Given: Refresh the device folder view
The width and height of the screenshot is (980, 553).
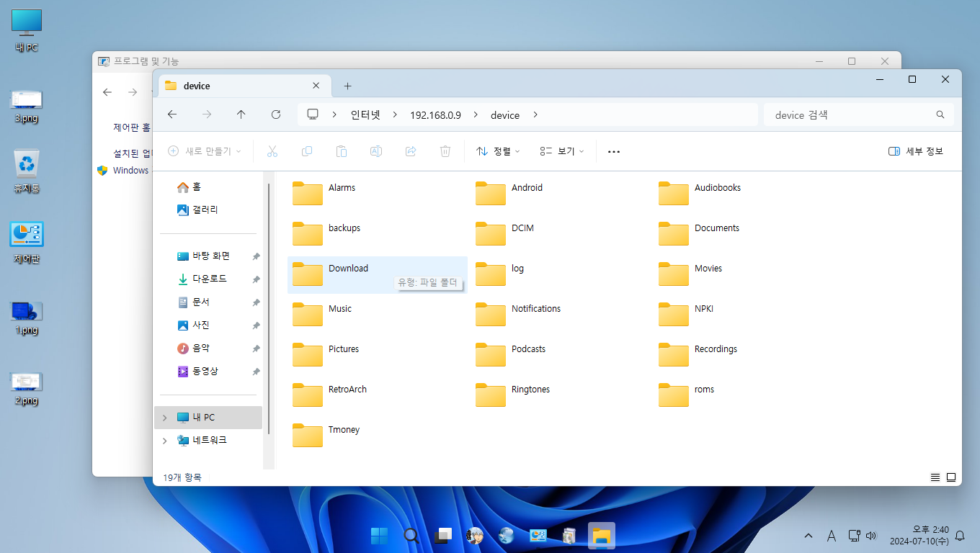Looking at the screenshot, I should tap(276, 114).
